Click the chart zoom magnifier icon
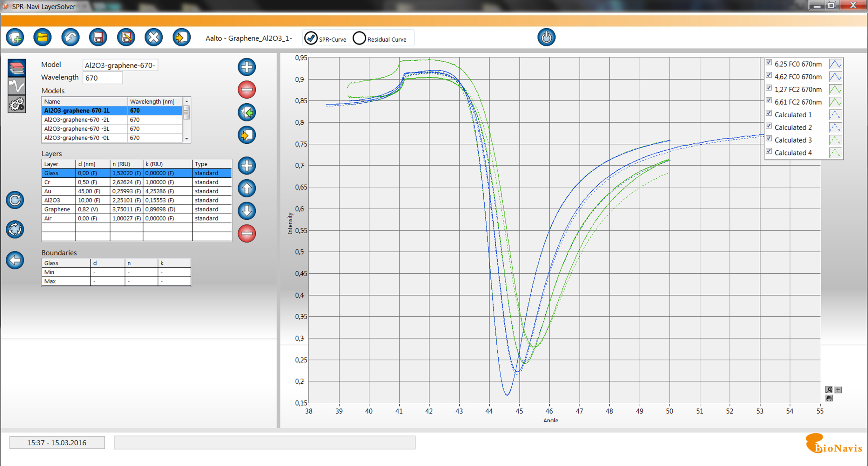This screenshot has width=868, height=466. click(829, 390)
